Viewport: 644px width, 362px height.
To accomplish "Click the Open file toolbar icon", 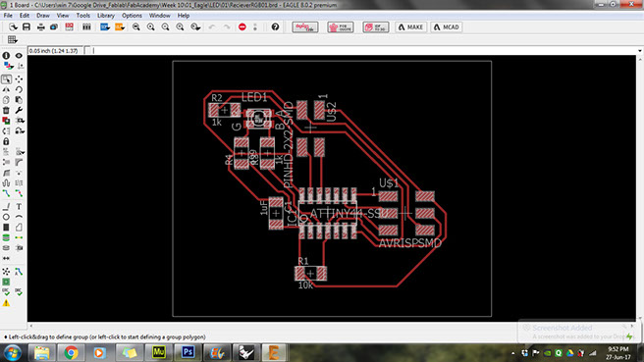I will 13,27.
